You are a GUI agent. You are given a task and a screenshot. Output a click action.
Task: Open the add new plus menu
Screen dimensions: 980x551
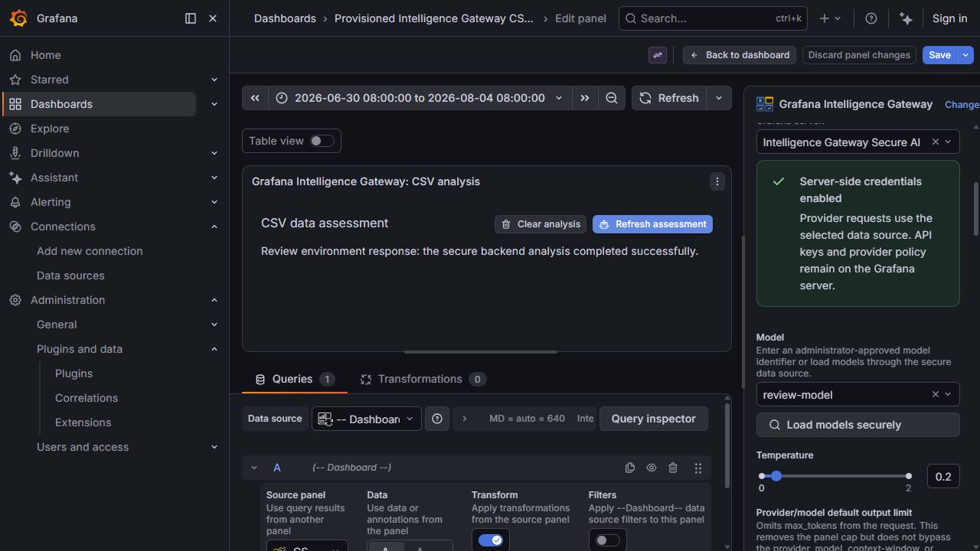click(x=830, y=18)
